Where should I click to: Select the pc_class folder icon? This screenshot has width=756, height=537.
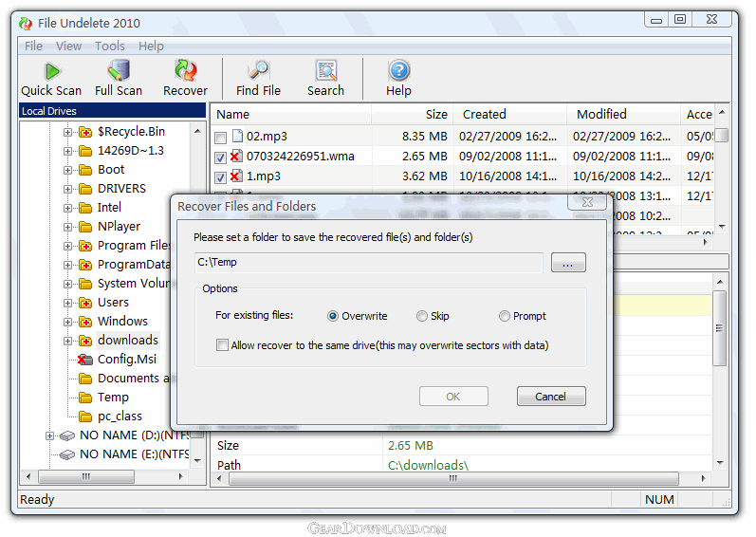pyautogui.click(x=85, y=416)
